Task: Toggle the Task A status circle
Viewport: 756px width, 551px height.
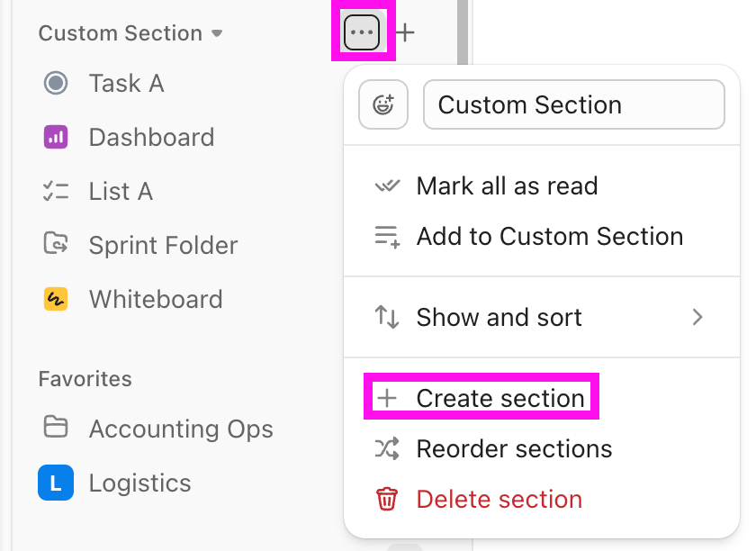Action: [x=56, y=83]
